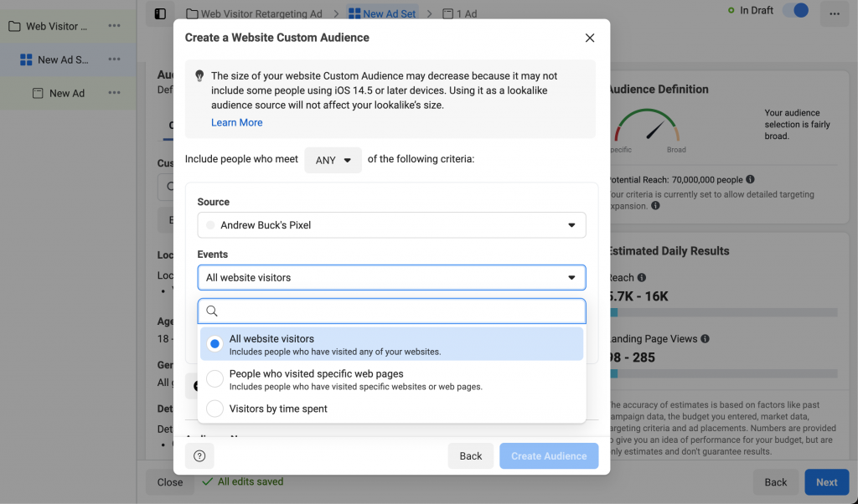Open the more options ellipsis menu at top right
Image resolution: width=858 pixels, height=504 pixels.
[834, 13]
